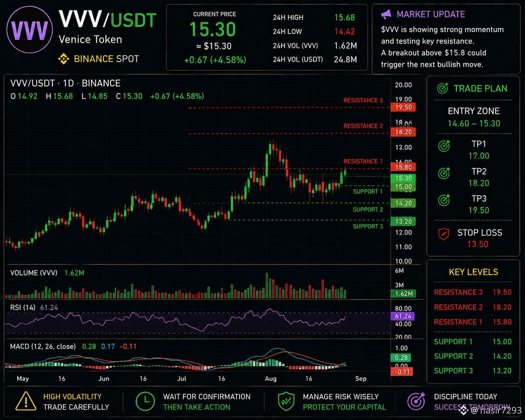The width and height of the screenshot is (525, 420).
Task: Click the Aug label on the time axis
Action: [270, 378]
